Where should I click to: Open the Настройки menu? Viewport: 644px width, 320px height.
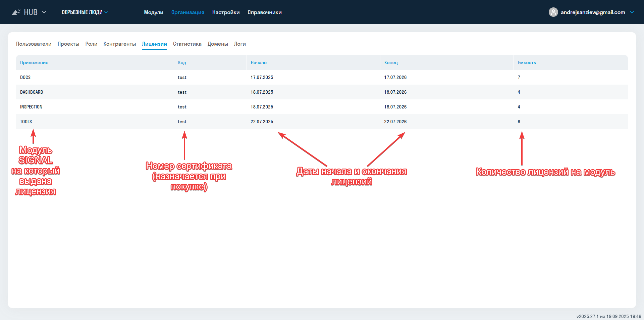point(226,12)
